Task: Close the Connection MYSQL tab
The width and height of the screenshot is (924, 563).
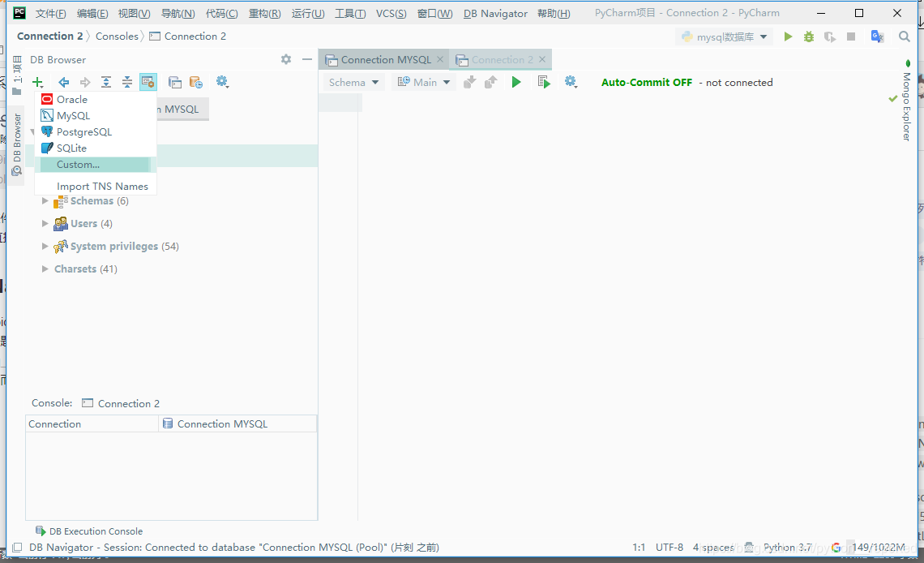Action: [440, 59]
